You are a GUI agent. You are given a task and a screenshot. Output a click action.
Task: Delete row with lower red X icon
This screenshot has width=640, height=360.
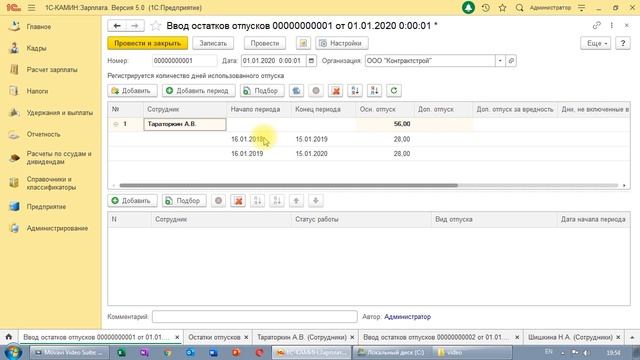click(x=238, y=201)
